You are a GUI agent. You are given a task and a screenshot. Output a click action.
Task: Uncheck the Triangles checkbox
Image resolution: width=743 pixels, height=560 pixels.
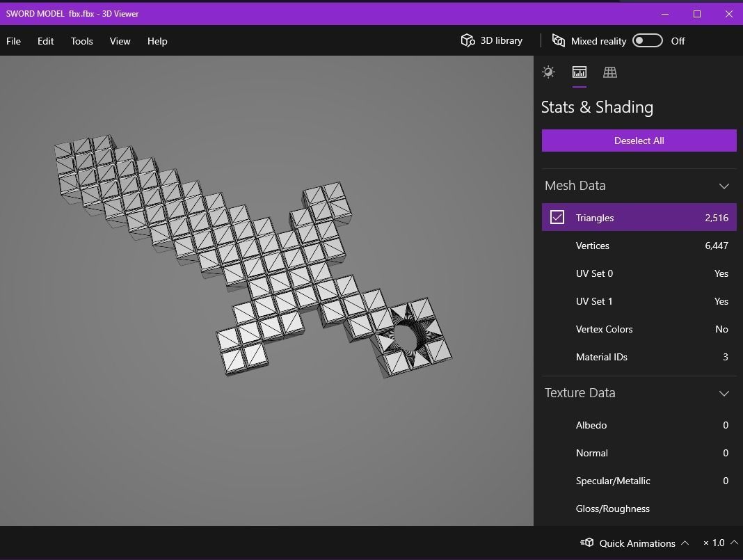tap(557, 218)
